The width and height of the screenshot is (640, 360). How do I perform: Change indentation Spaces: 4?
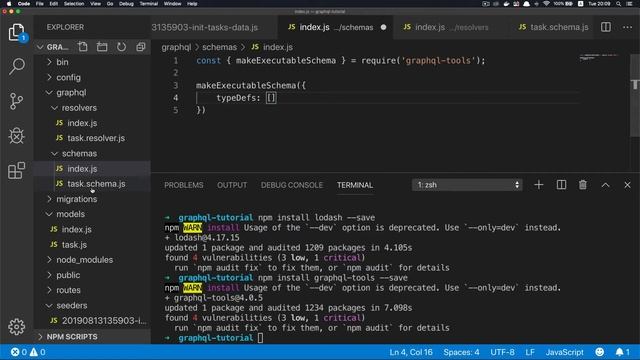(461, 352)
